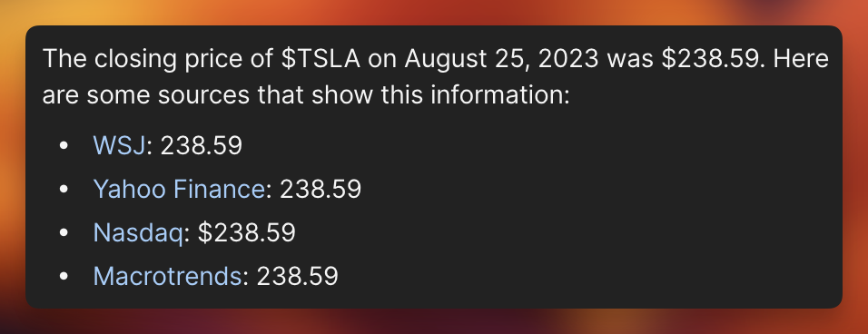868x334 pixels.
Task: Follow the Nasdaq source link
Action: tap(138, 232)
